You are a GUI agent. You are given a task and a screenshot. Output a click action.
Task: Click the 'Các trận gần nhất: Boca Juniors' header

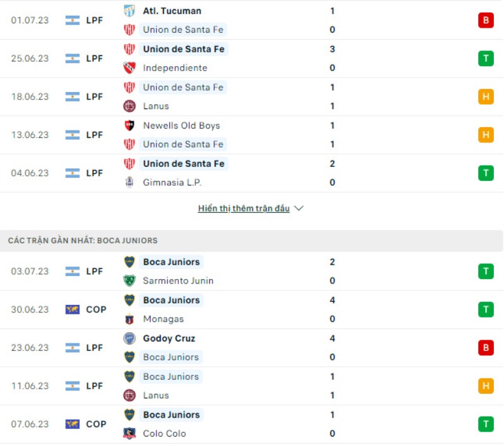click(x=83, y=241)
